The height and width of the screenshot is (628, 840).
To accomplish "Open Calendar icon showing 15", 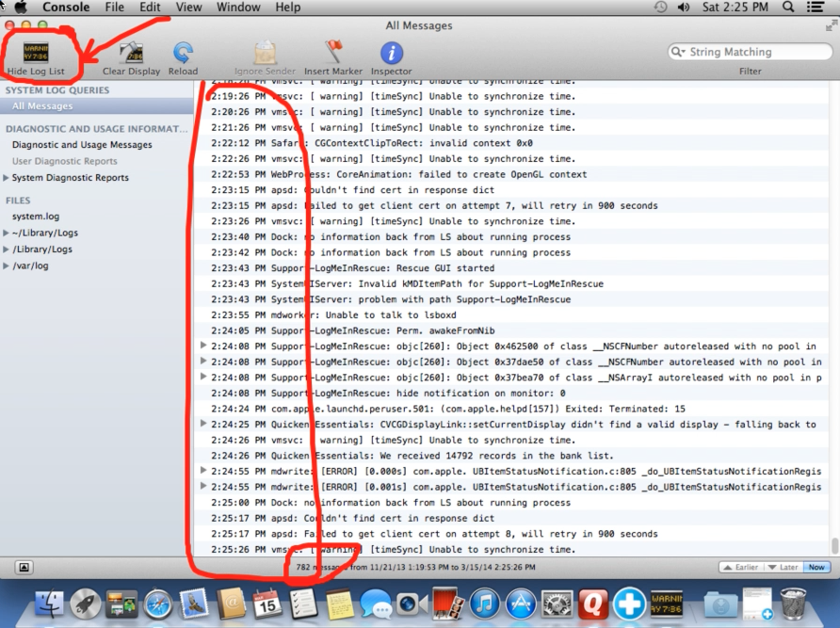I will pos(267,604).
